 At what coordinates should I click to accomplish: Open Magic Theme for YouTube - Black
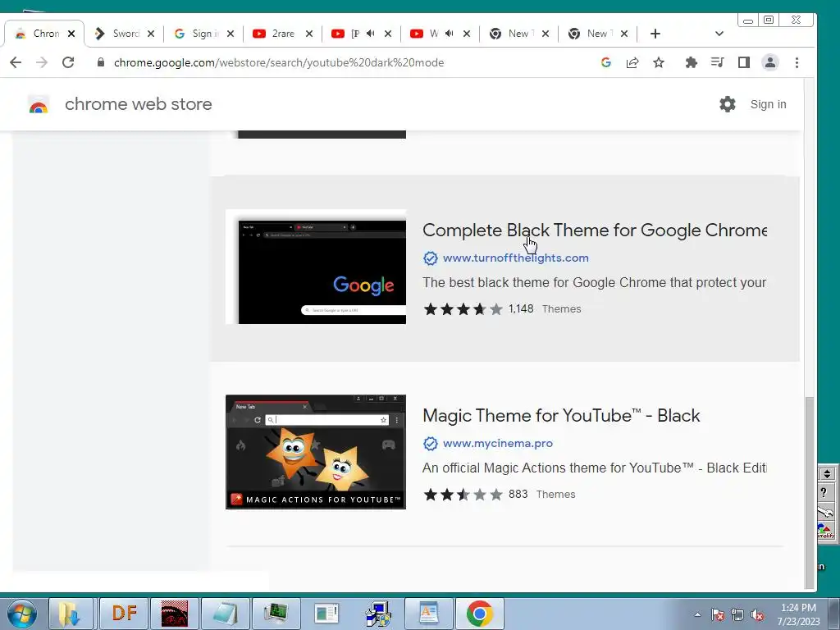click(561, 416)
